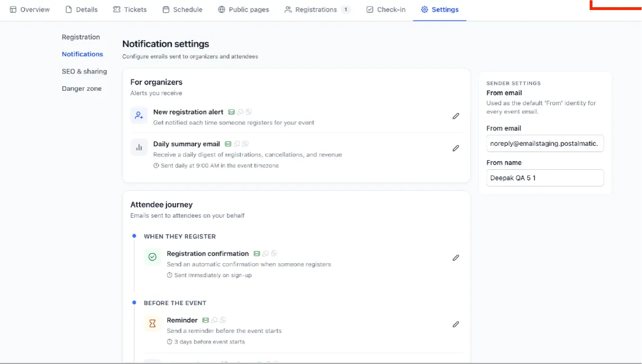Click the Registration confirmation title
Image resolution: width=642 pixels, height=364 pixels.
tap(208, 253)
